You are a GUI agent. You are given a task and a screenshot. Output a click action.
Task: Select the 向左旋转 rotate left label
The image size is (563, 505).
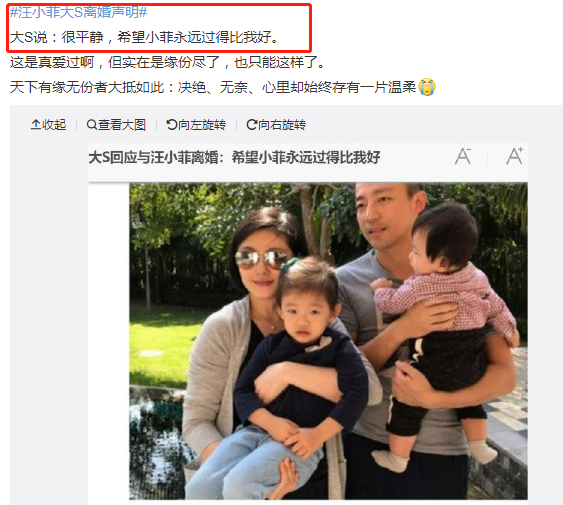click(x=202, y=125)
